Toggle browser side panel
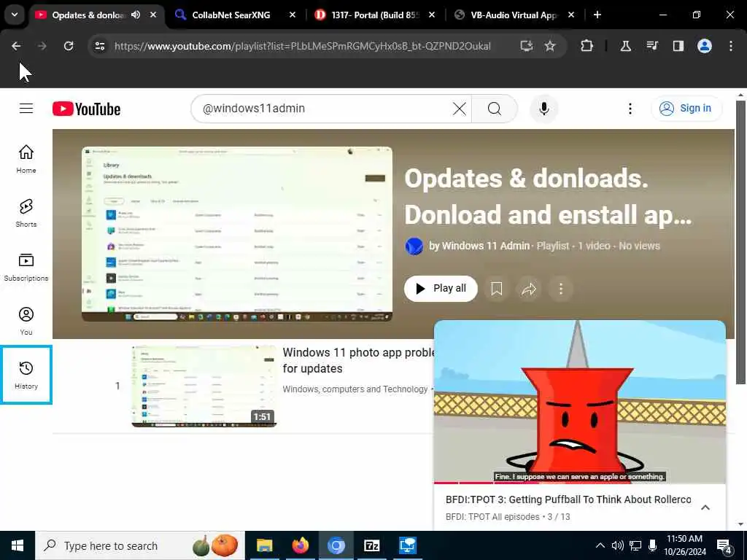The width and height of the screenshot is (747, 560). coord(678,46)
